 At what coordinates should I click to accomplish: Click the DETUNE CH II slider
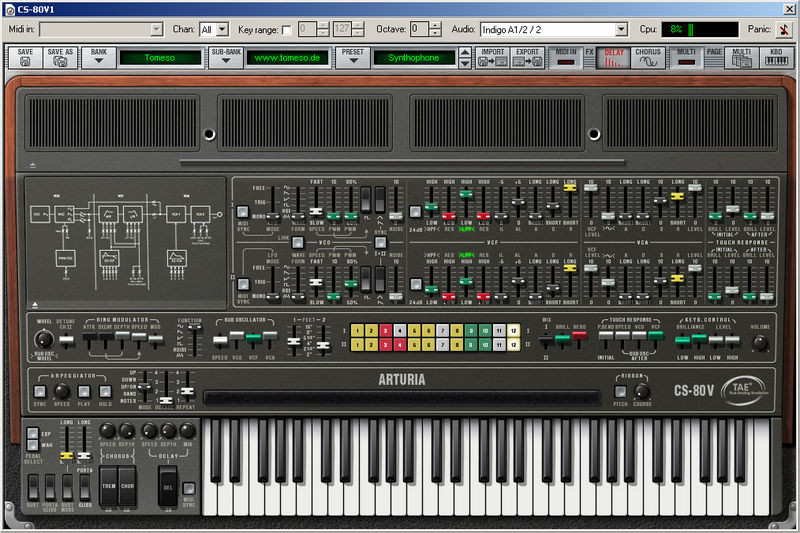coord(66,340)
